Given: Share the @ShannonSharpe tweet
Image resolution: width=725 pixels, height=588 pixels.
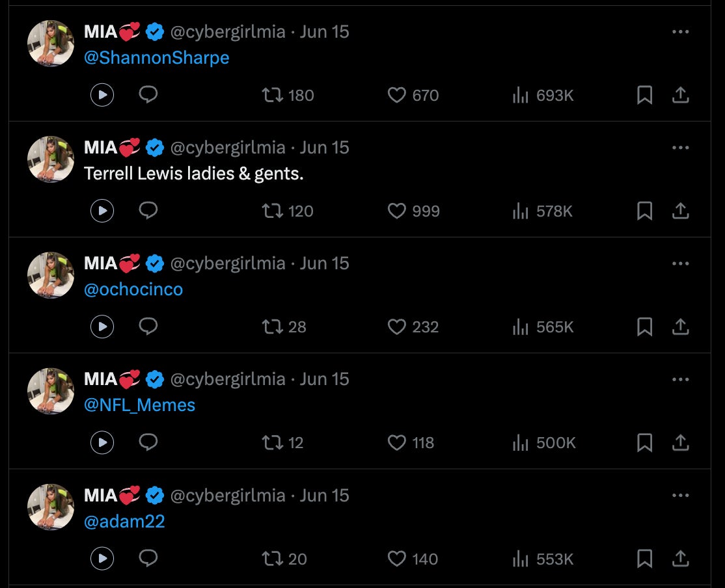Looking at the screenshot, I should pos(680,96).
